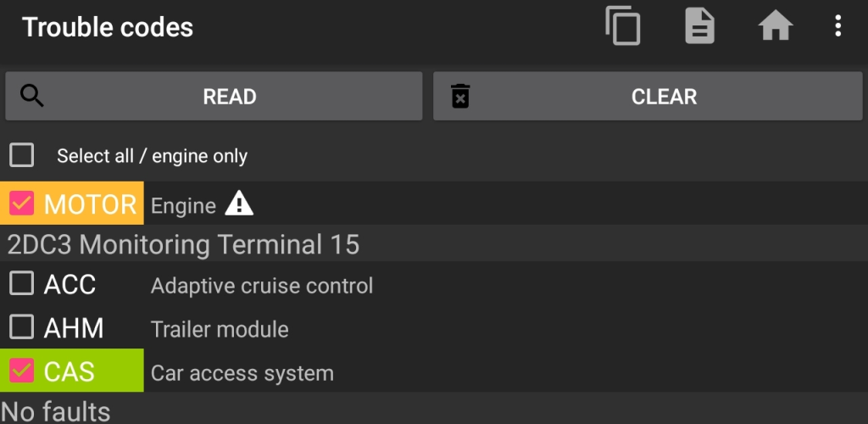Toggle Select all / engine only checkbox
Viewport: 868px width, 424px height.
[21, 155]
